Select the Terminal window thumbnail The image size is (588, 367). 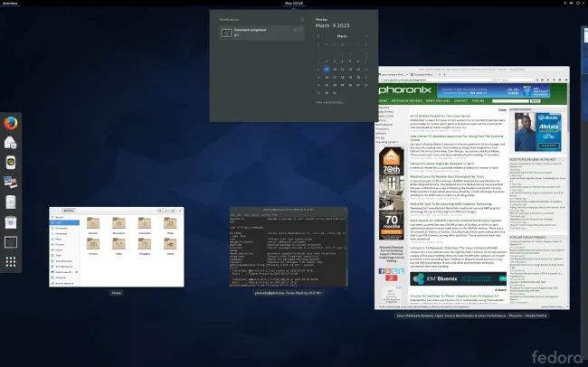pos(289,247)
